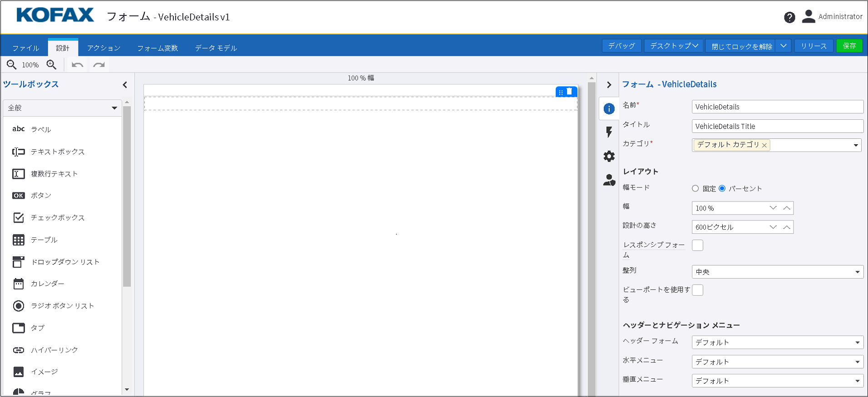Open the 全般 toolbox category dropdown
The width and height of the screenshot is (868, 397).
(x=62, y=108)
